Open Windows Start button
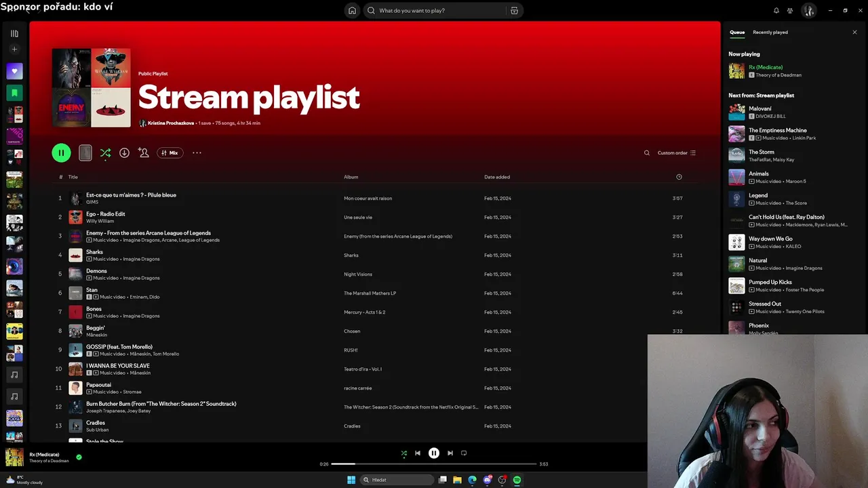This screenshot has width=868, height=488. [351, 480]
